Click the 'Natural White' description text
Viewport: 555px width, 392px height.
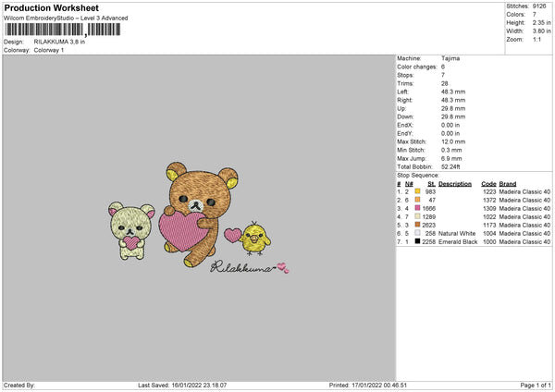coord(457,234)
